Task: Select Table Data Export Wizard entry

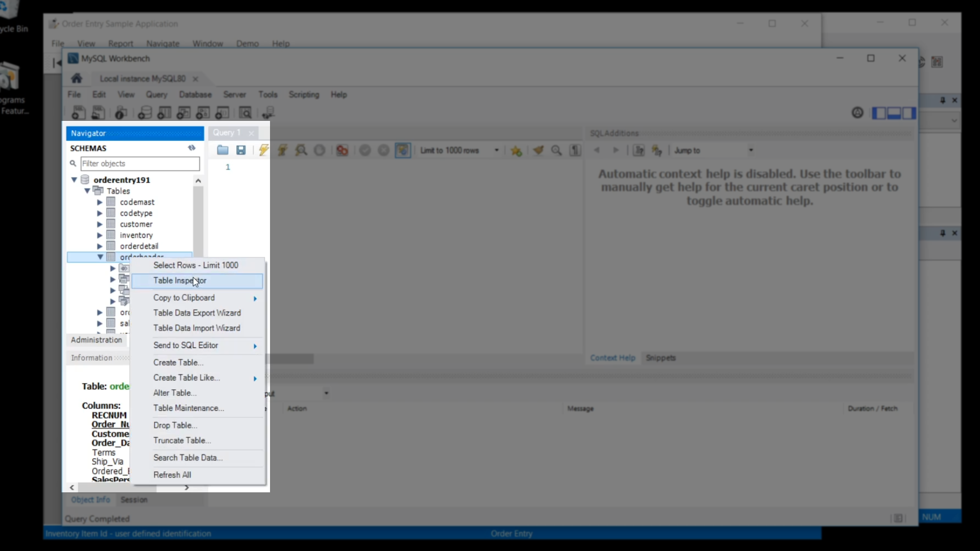Action: (x=197, y=313)
